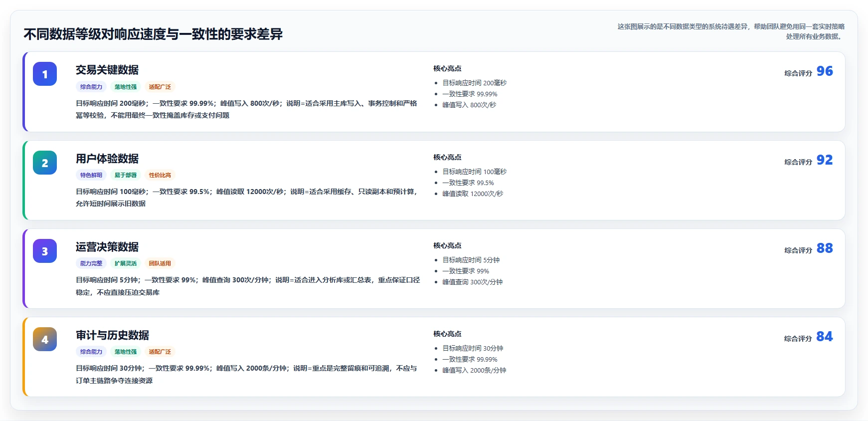Click the 能力完整 tag
The height and width of the screenshot is (421, 868).
[x=91, y=263]
